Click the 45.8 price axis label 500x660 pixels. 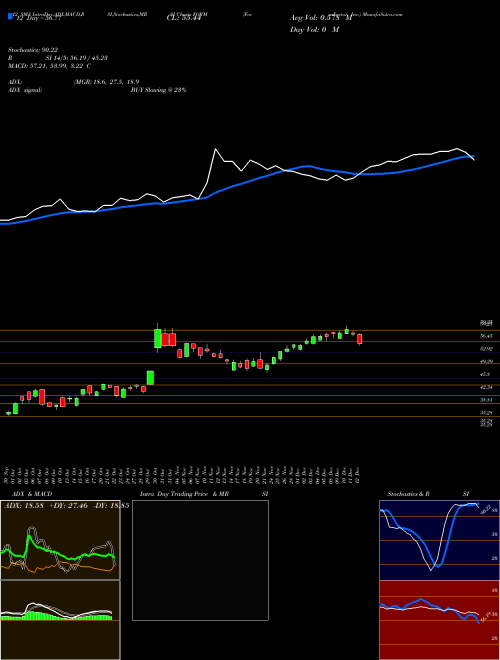tap(485, 374)
